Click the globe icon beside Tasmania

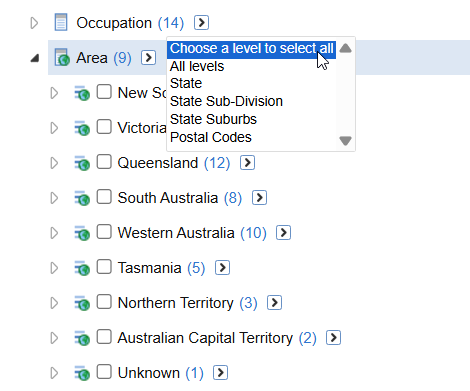click(82, 268)
